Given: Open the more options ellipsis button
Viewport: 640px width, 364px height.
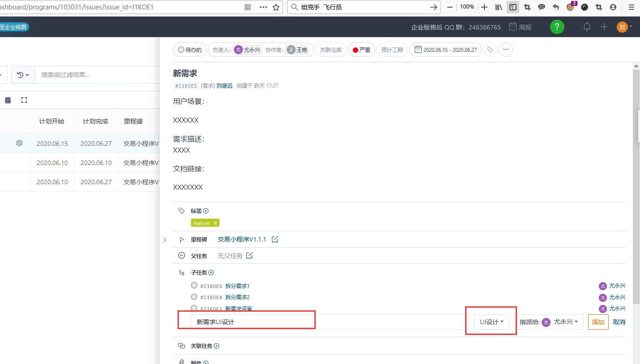Looking at the screenshot, I should (x=506, y=50).
